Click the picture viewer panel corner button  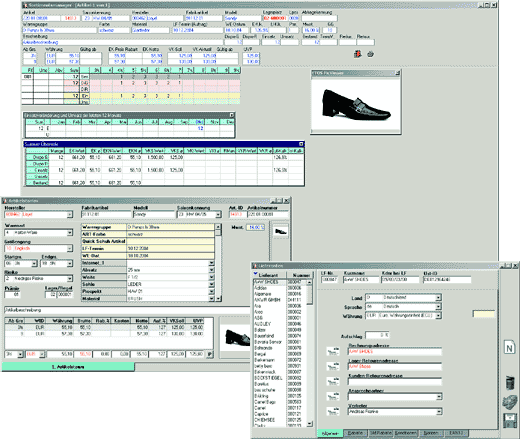click(397, 73)
